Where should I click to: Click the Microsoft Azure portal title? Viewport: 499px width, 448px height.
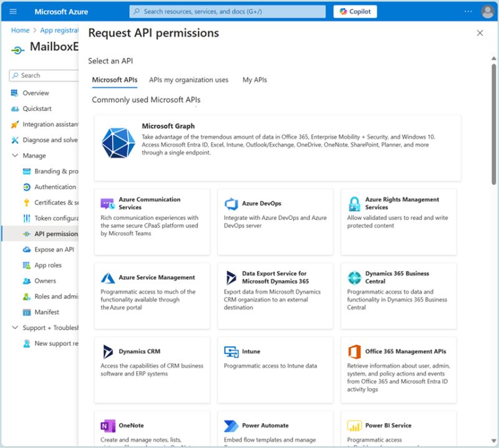[61, 12]
